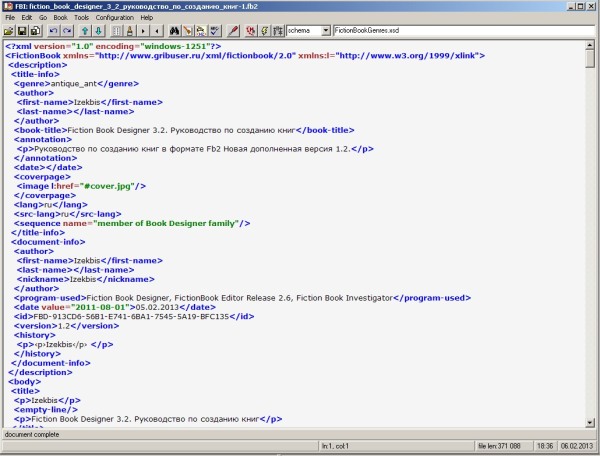Click the scrollbar up arrow

click(591, 46)
